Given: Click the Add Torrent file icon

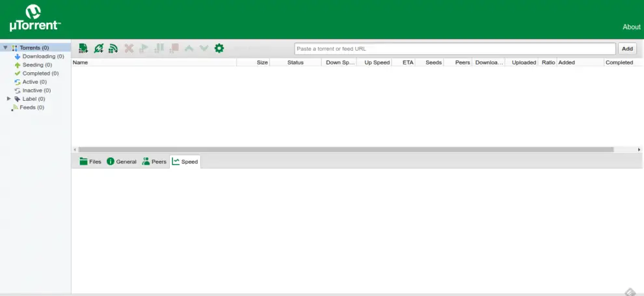Looking at the screenshot, I should coord(83,48).
